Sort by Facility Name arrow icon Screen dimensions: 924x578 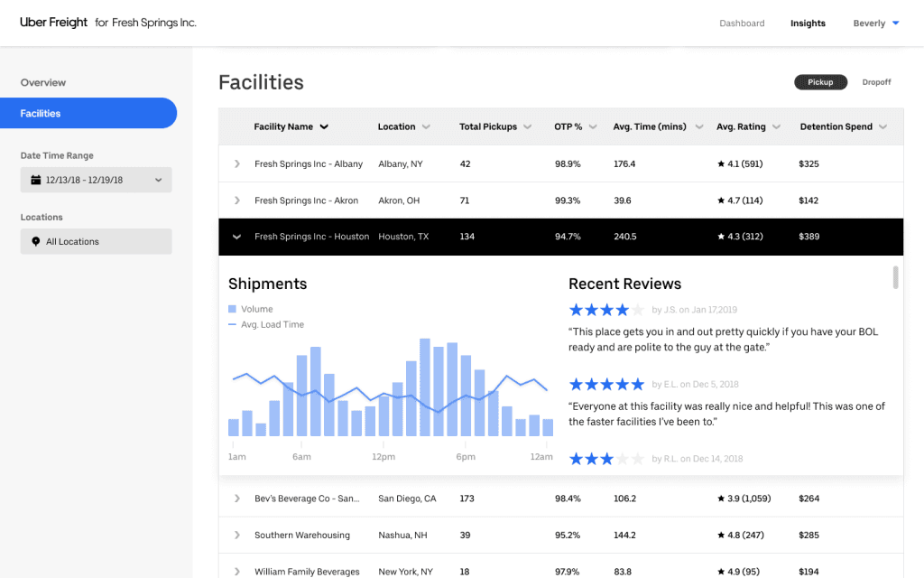tap(324, 127)
